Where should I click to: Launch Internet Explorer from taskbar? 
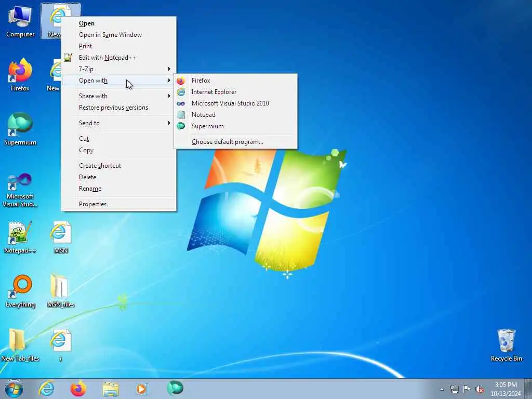46,389
